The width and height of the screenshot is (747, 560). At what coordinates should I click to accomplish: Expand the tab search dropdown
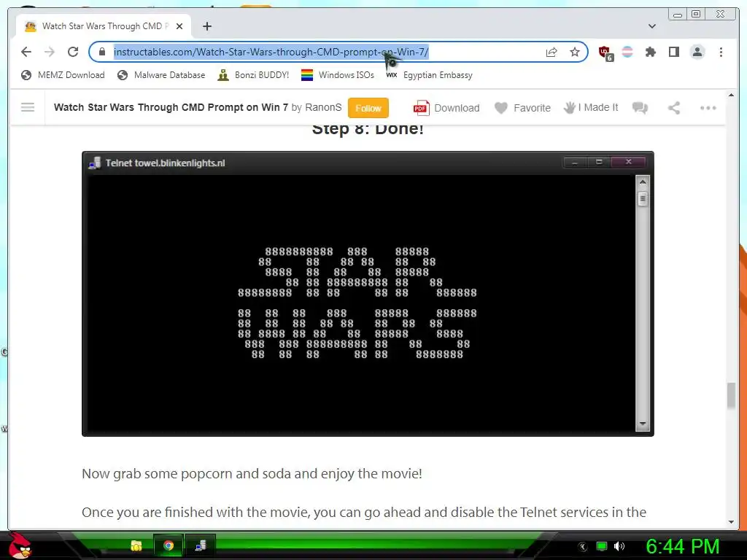[651, 26]
